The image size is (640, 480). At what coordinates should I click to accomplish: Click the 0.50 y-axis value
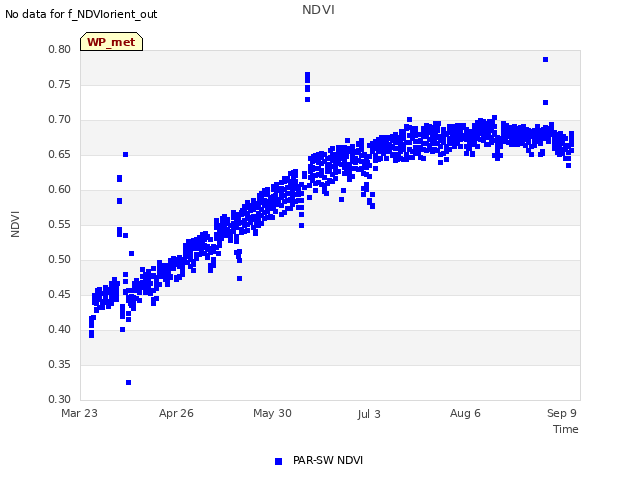60,260
